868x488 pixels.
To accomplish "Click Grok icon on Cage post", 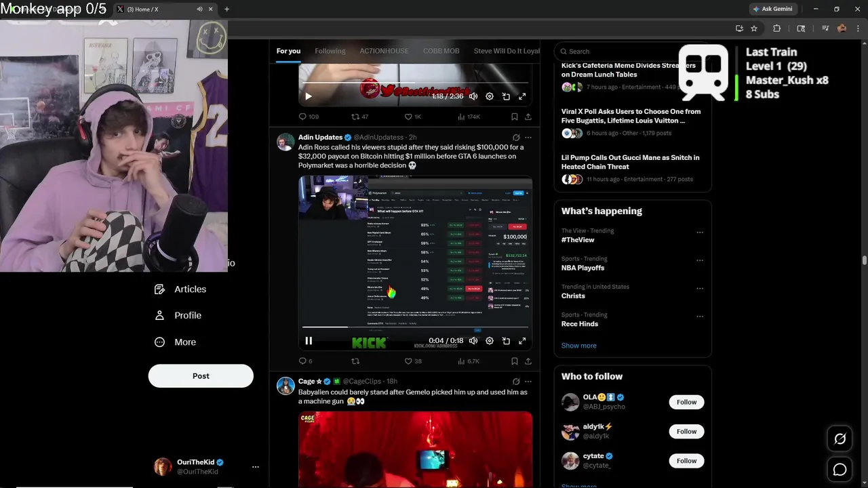I will [516, 382].
